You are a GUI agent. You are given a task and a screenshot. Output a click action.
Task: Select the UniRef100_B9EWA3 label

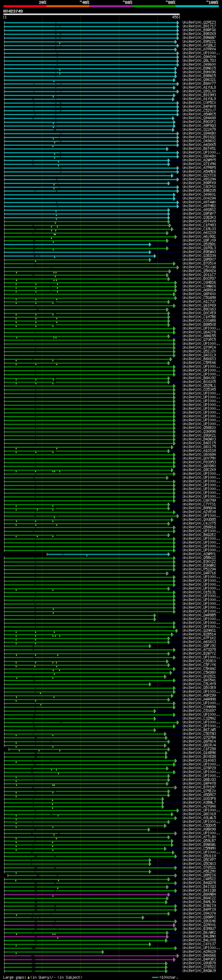199,252
